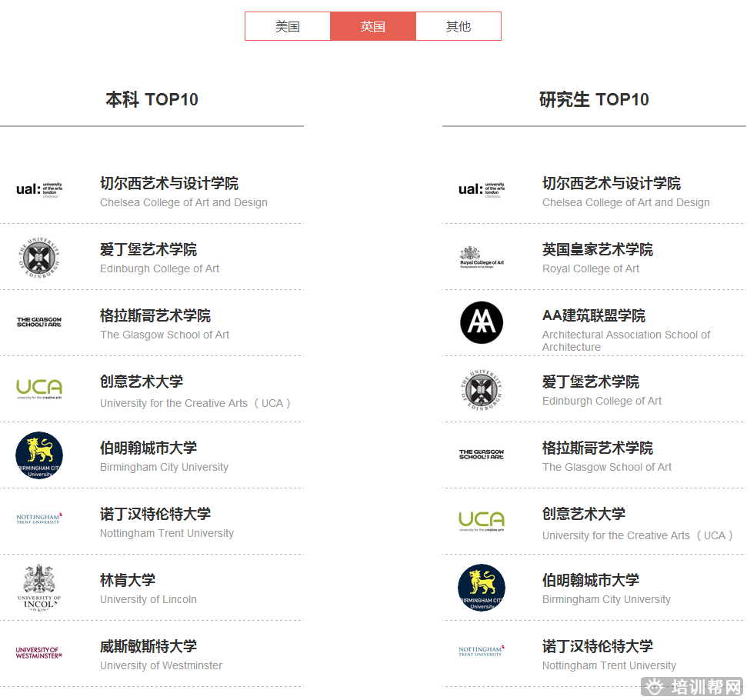
Task: Open 格拉斯哥艺术学院 in 本科 TOP10
Action: [155, 315]
